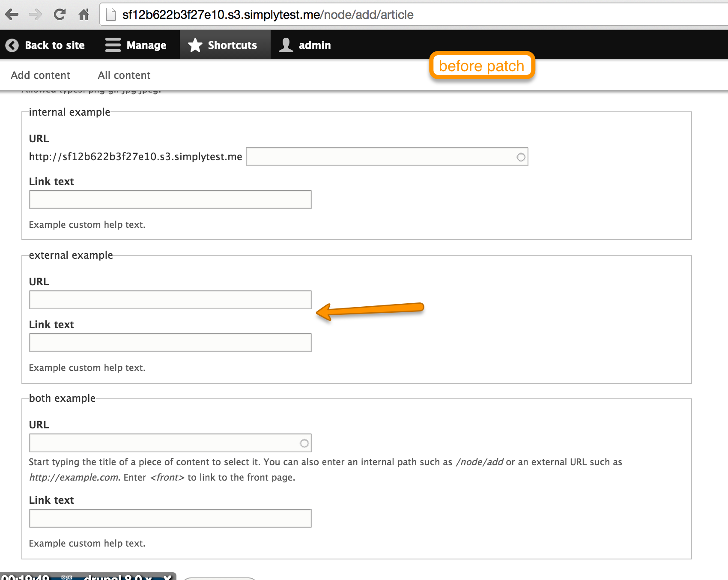Click the Manage hamburger icon
Viewport: 728px width, 580px height.
pos(113,45)
